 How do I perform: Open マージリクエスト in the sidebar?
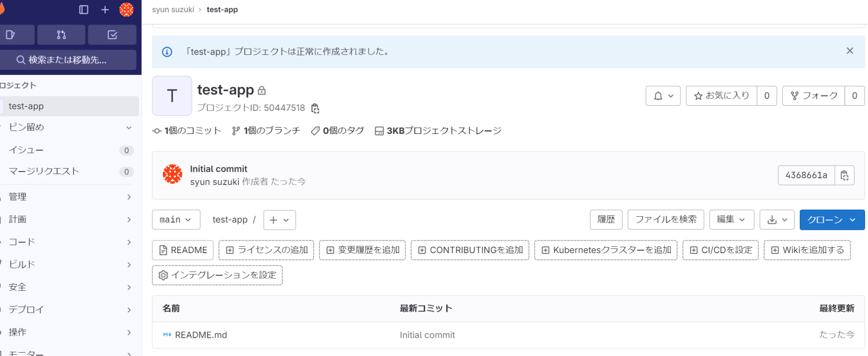(x=44, y=171)
